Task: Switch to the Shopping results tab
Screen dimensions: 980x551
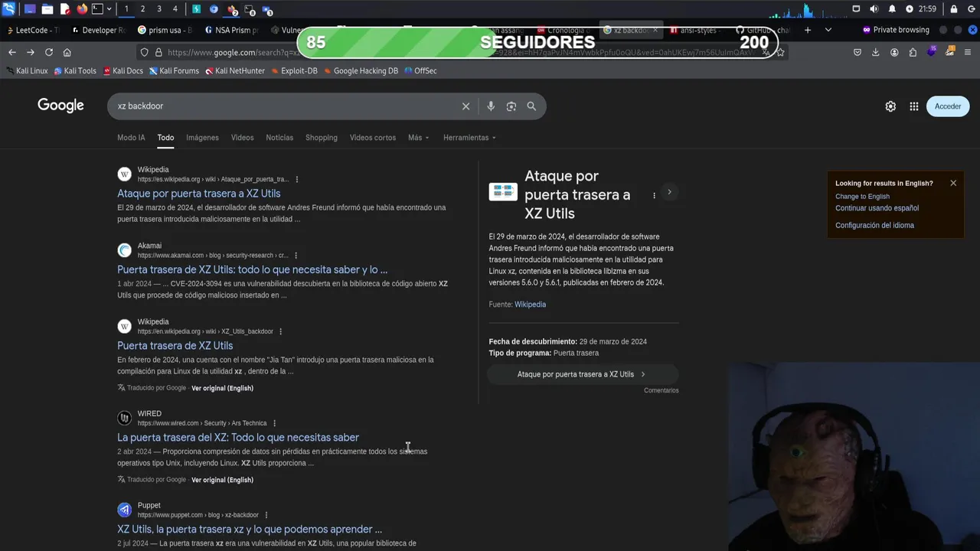Action: (322, 138)
